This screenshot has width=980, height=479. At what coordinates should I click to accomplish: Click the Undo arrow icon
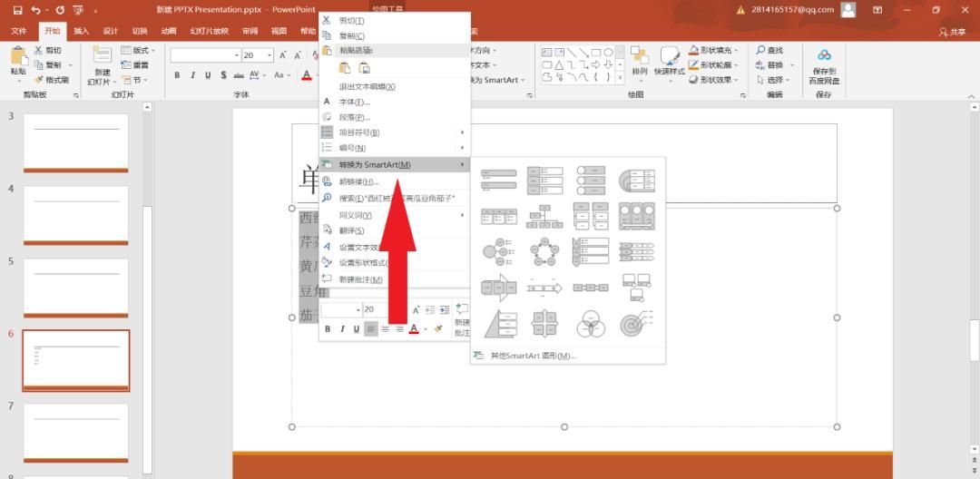pyautogui.click(x=36, y=10)
